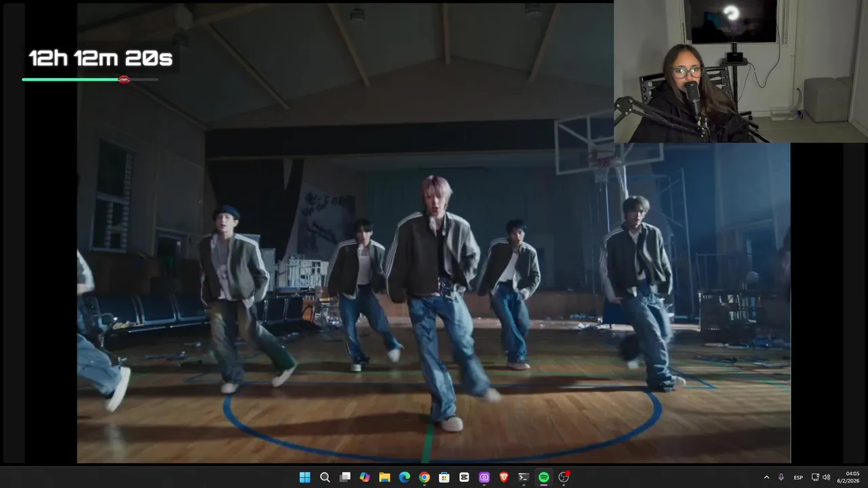The image size is (868, 488).
Task: Click the music video playback area
Action: (x=433, y=233)
